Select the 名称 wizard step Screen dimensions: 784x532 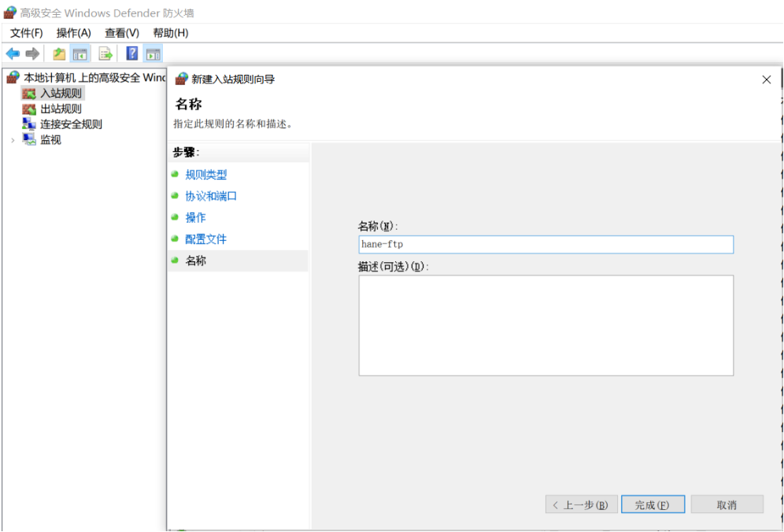(x=195, y=260)
